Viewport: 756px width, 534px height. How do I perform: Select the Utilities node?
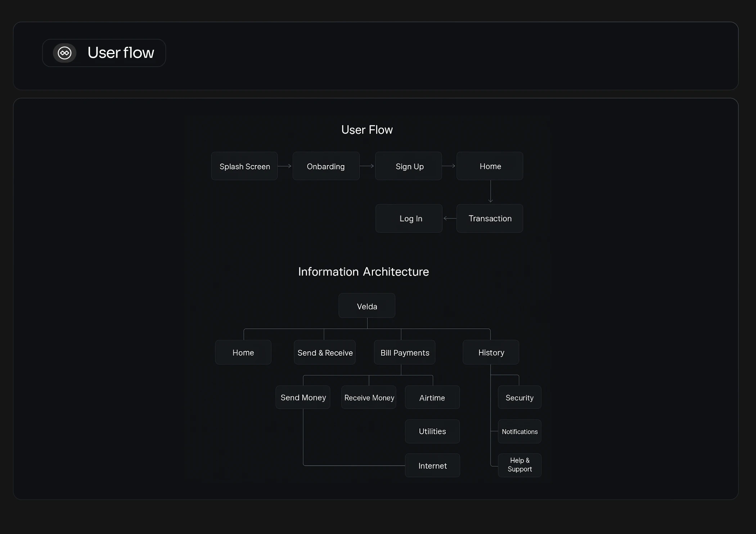pyautogui.click(x=432, y=431)
